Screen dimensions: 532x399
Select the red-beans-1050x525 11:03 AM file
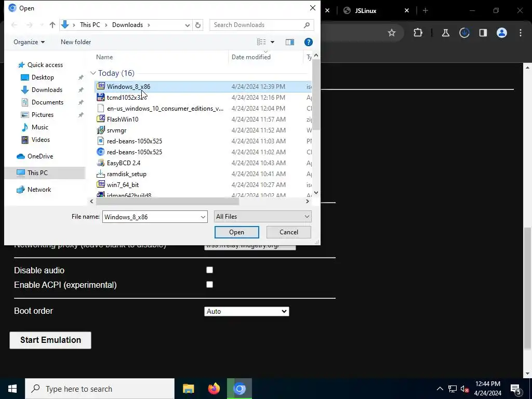pyautogui.click(x=135, y=141)
